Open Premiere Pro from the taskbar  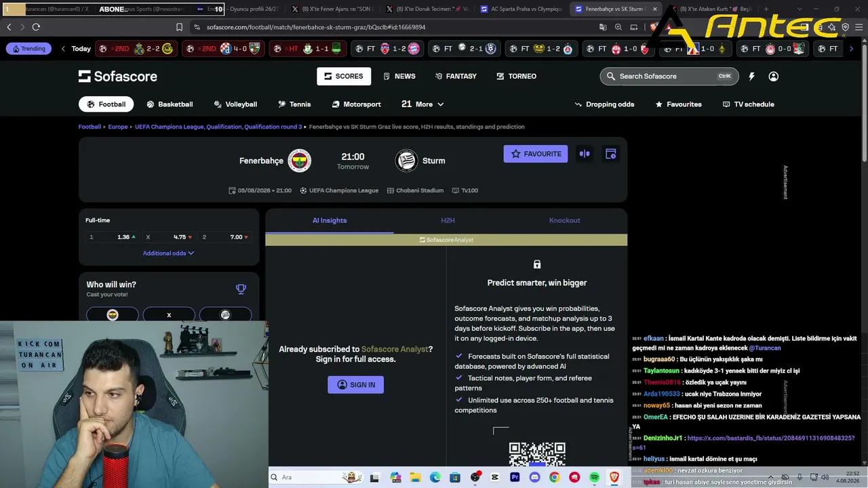515,477
